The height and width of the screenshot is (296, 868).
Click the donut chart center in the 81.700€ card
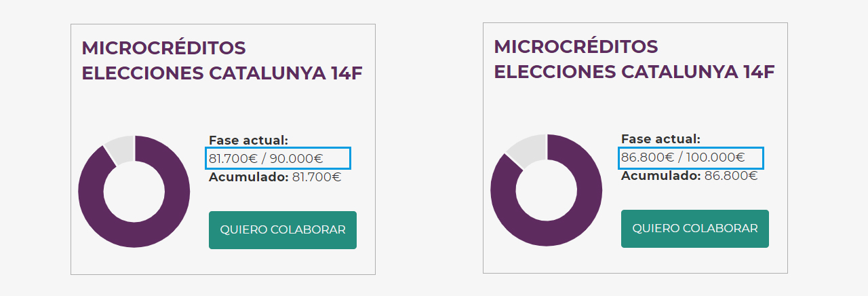click(x=134, y=191)
